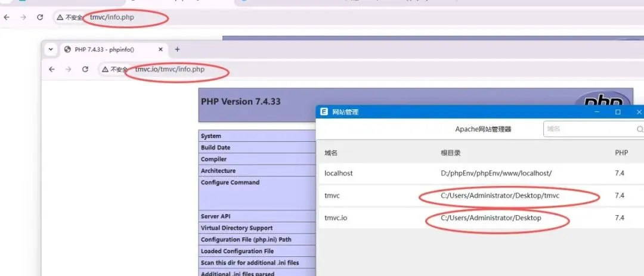Click PHP Version 7.4.33 heading
This screenshot has width=644, height=276.
tap(241, 101)
